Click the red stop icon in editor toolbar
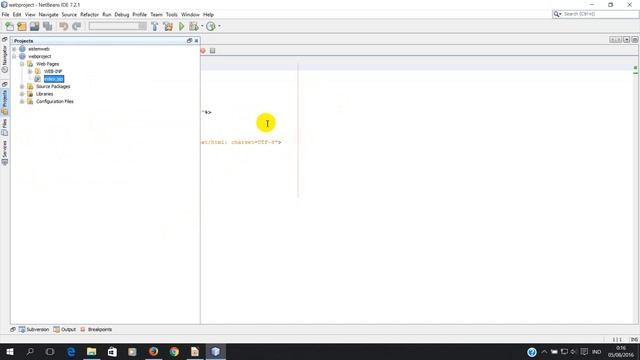The image size is (640, 360). (x=203, y=51)
